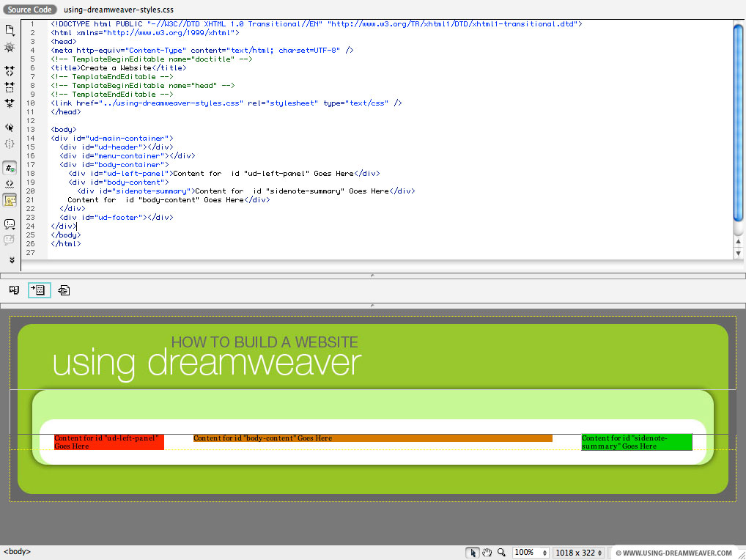Select the body tag in the tag selector
This screenshot has height=560, width=746.
pos(17,551)
